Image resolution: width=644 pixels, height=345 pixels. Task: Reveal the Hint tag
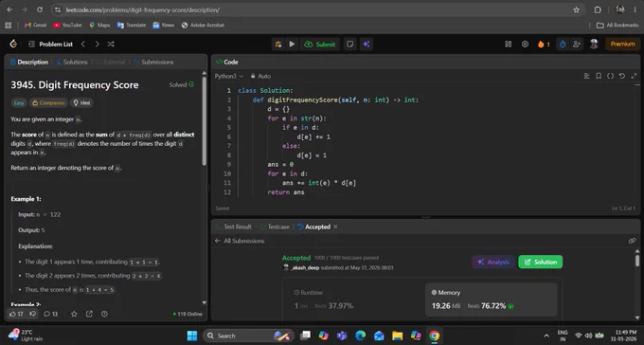81,102
